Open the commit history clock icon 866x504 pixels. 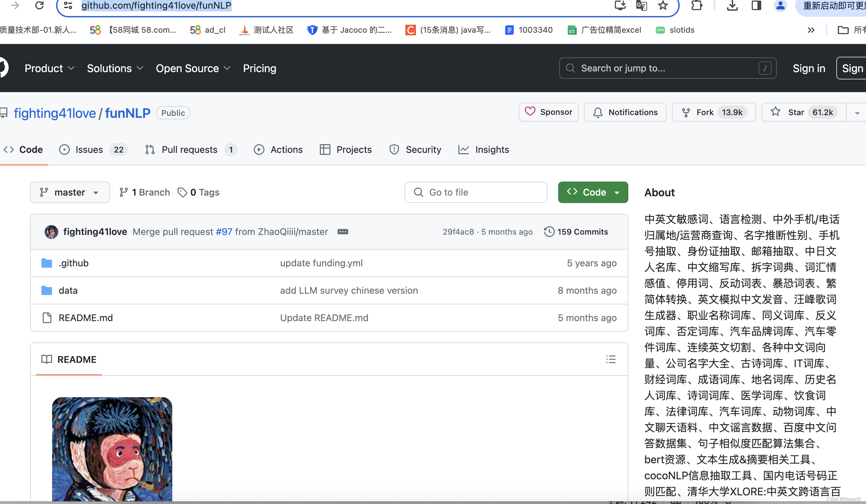(549, 232)
